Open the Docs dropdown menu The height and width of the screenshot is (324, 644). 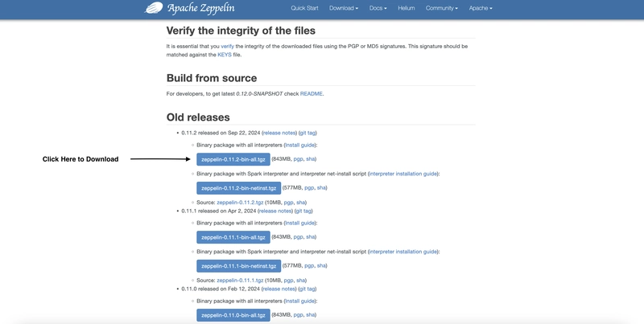(378, 8)
